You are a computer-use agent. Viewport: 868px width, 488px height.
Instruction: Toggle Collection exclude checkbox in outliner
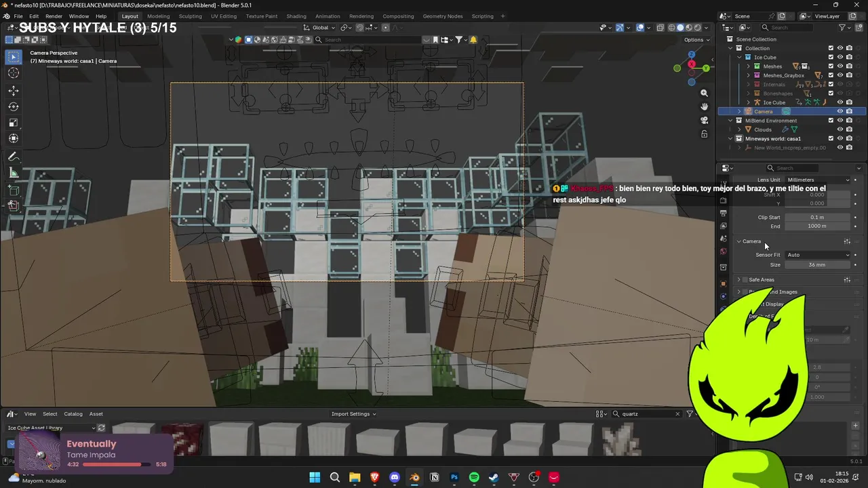tap(831, 48)
